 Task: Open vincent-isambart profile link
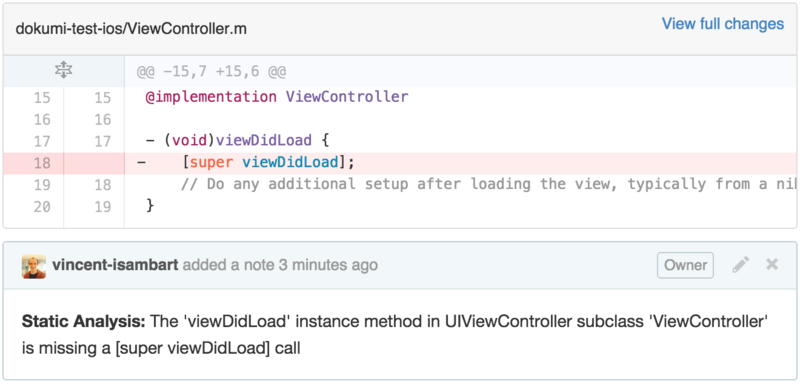(x=115, y=265)
